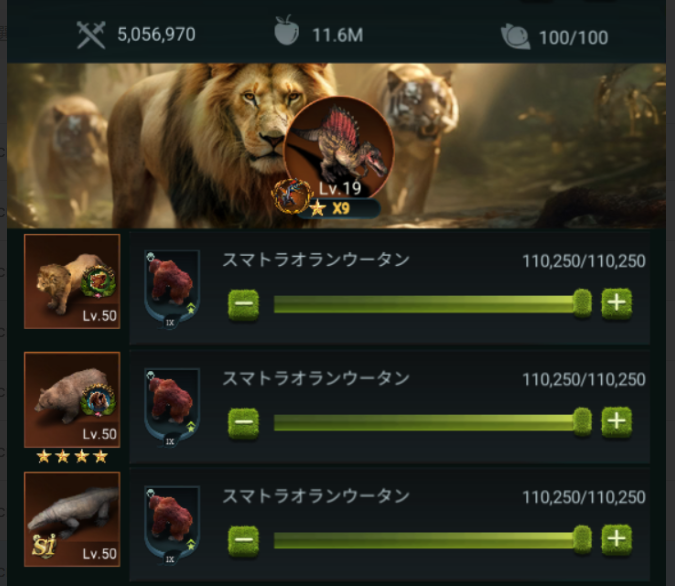Decrease first row troop count with minus

pyautogui.click(x=243, y=304)
